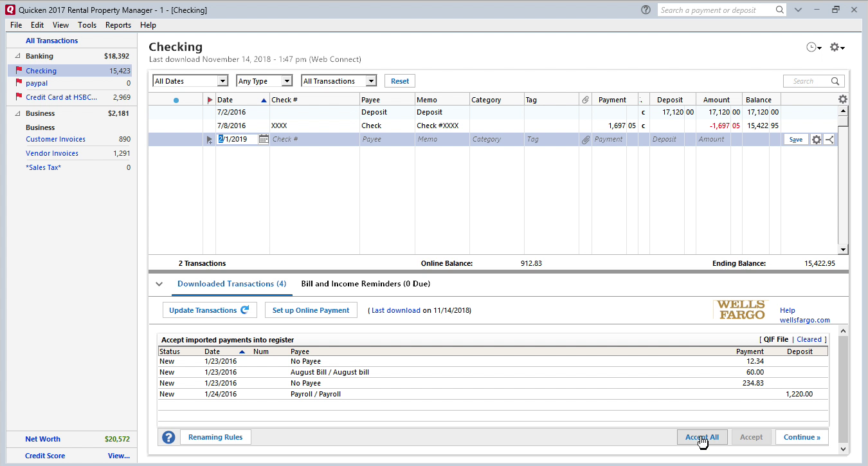Open the date calendar picker icon
The image size is (868, 466).
264,139
